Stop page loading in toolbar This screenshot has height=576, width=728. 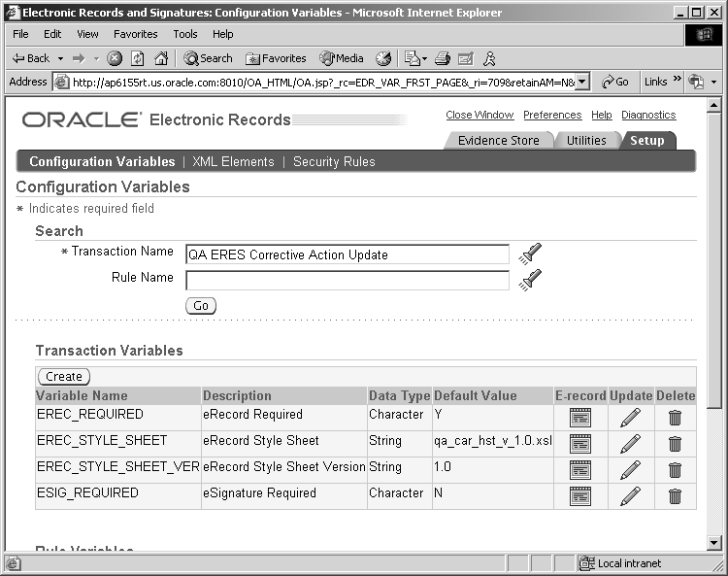[115, 58]
